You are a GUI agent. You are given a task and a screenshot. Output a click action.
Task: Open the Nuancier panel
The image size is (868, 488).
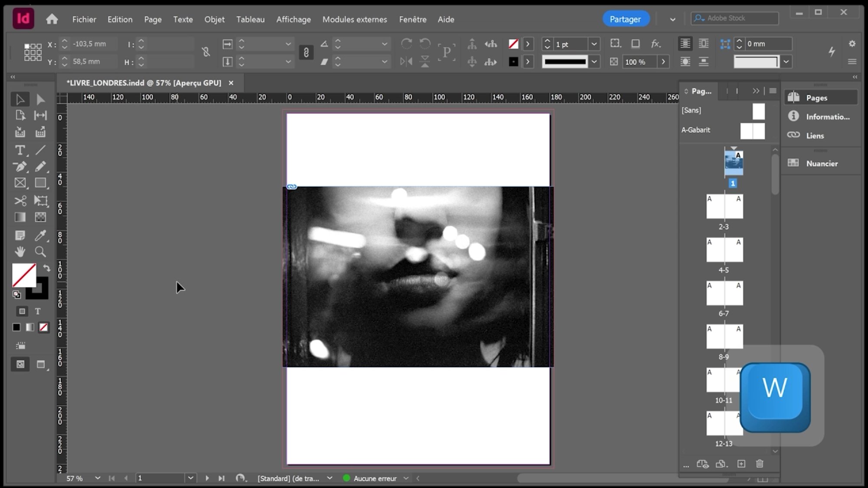pyautogui.click(x=821, y=164)
